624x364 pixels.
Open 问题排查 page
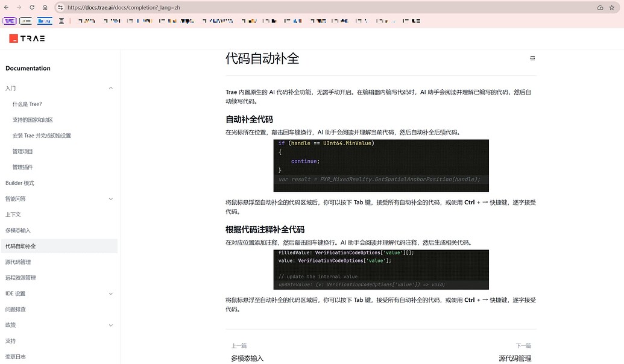pyautogui.click(x=16, y=309)
